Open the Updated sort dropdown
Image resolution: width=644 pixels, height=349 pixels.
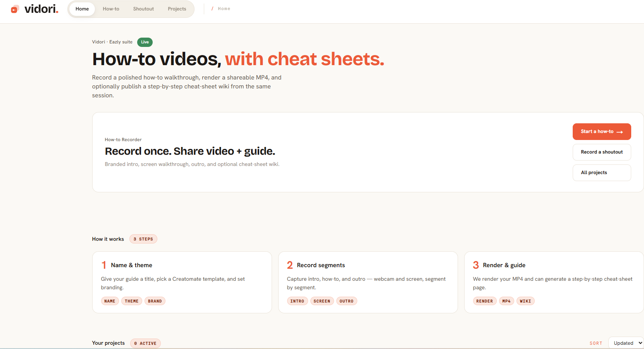click(626, 343)
